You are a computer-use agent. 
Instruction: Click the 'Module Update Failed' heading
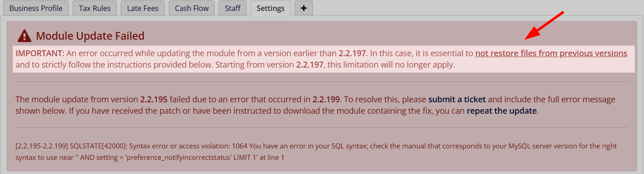90,36
